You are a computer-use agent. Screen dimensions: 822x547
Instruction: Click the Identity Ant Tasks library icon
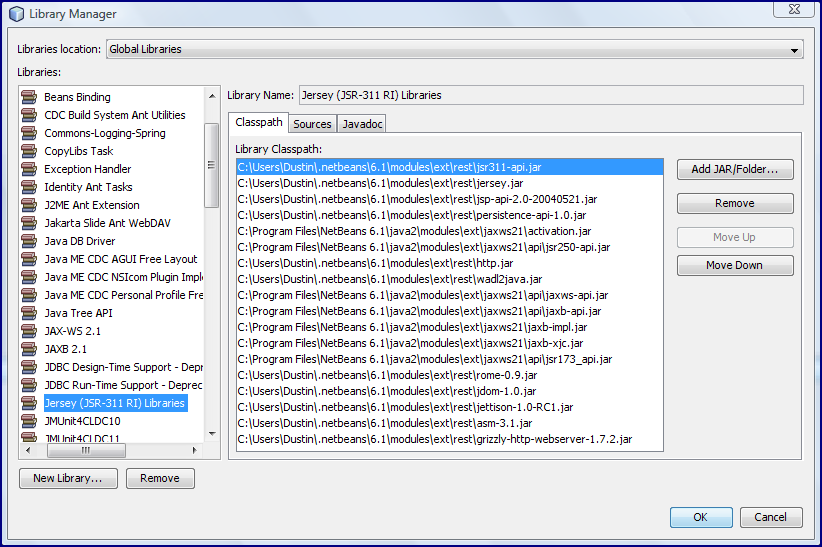click(x=29, y=187)
